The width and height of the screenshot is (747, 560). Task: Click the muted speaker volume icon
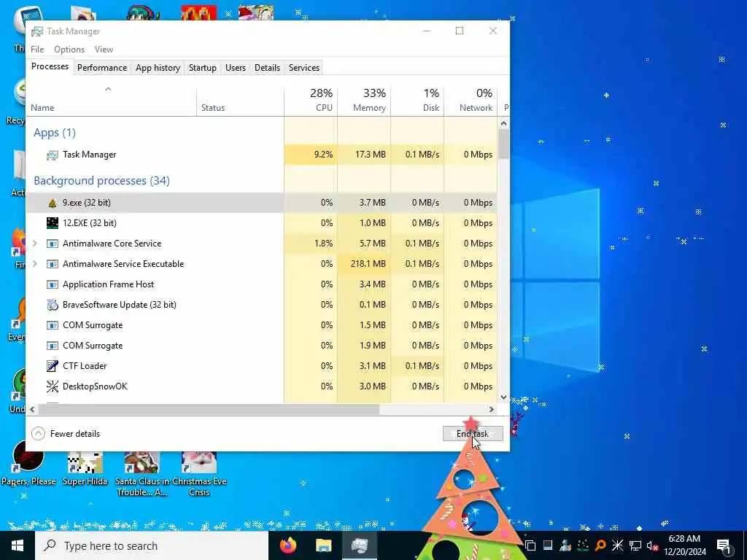tap(652, 545)
